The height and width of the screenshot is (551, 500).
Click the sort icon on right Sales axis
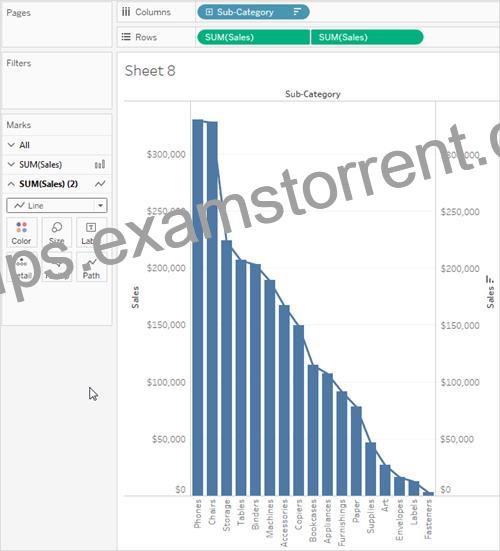pyautogui.click(x=490, y=280)
